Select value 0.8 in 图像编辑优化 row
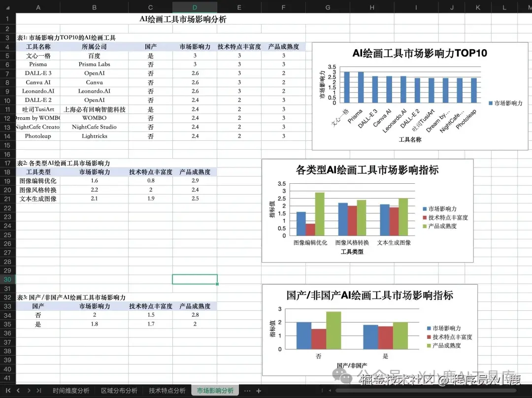532x398 pixels. [x=151, y=181]
